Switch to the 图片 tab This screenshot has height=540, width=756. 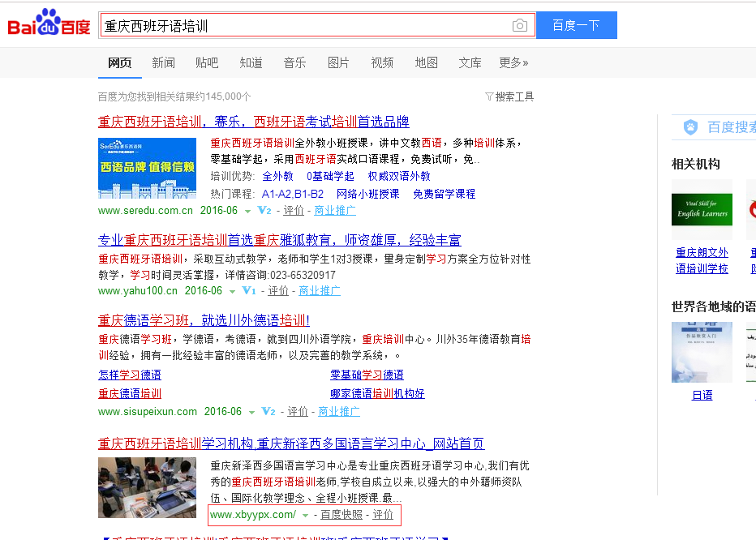pos(338,62)
